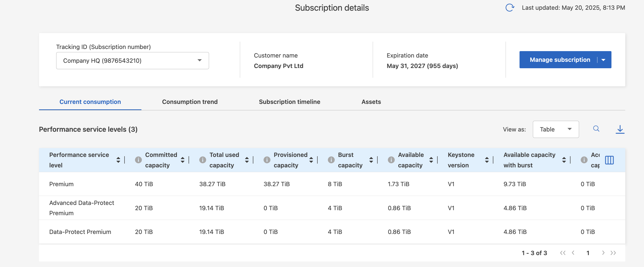The image size is (644, 267).
Task: Sort by Performance service level column
Action: pyautogui.click(x=118, y=160)
